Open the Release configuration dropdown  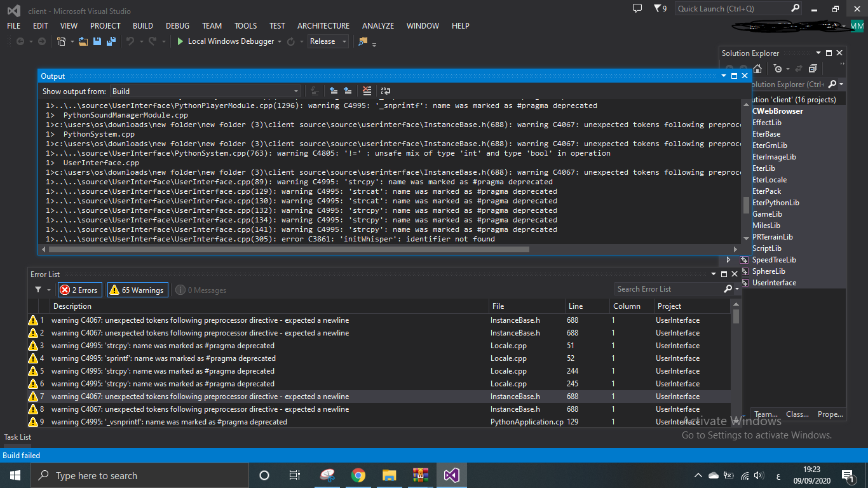pyautogui.click(x=328, y=41)
